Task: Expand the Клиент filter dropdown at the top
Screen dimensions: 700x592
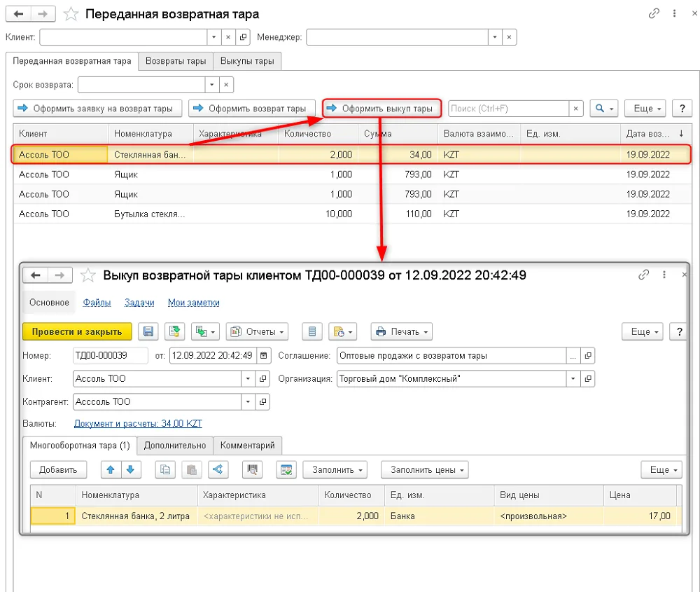Action: tap(213, 37)
